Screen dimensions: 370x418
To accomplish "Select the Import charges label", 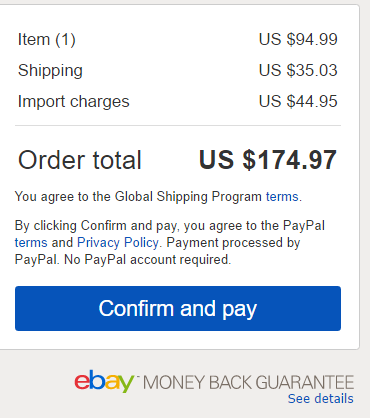I will click(74, 101).
